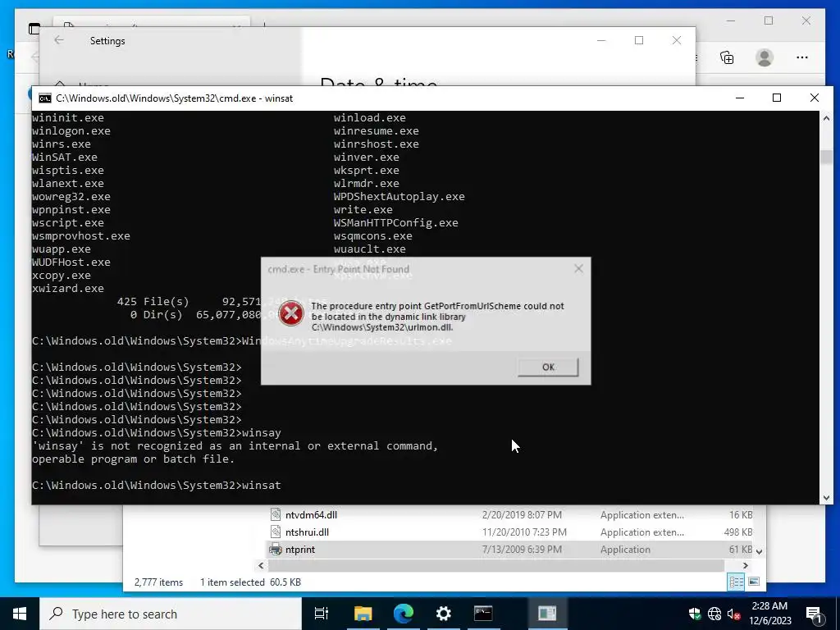The height and width of the screenshot is (630, 840).
Task: Click the cmd.exe title bar icon
Action: pos(45,98)
